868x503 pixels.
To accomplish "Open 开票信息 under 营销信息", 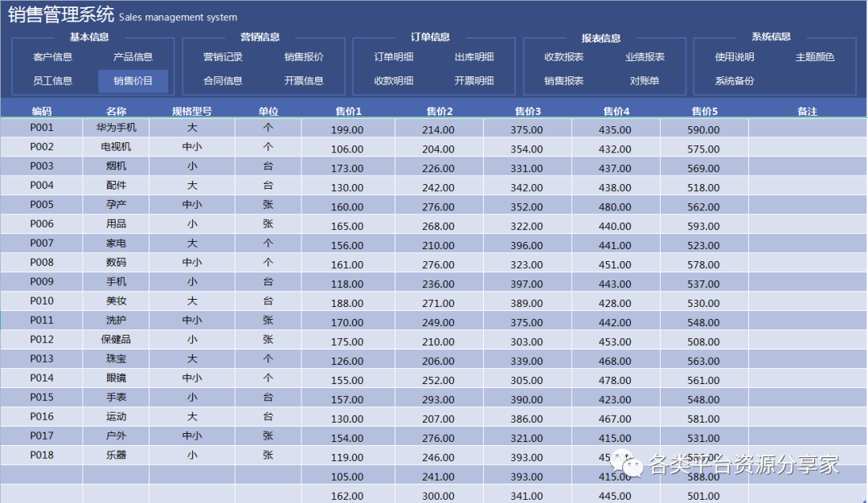I will 304,81.
